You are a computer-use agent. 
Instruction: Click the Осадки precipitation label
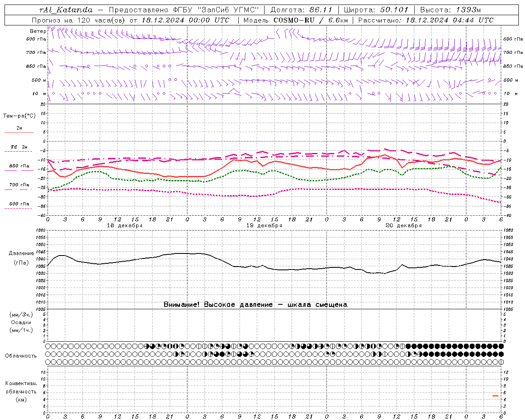pyautogui.click(x=21, y=322)
